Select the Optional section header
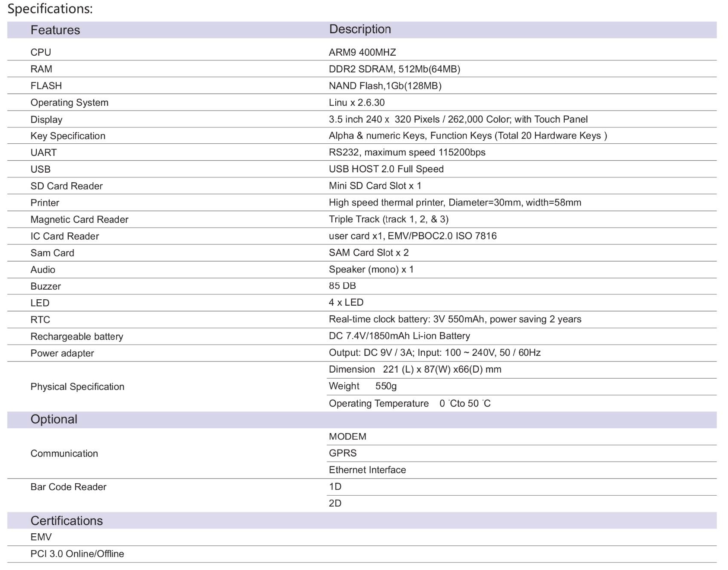The image size is (728, 570). [54, 419]
